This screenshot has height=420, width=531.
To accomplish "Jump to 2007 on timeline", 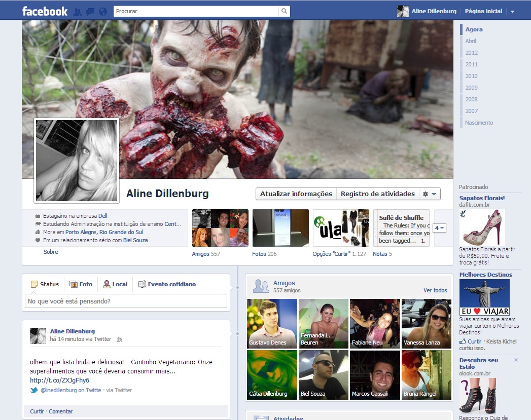I will tap(471, 111).
